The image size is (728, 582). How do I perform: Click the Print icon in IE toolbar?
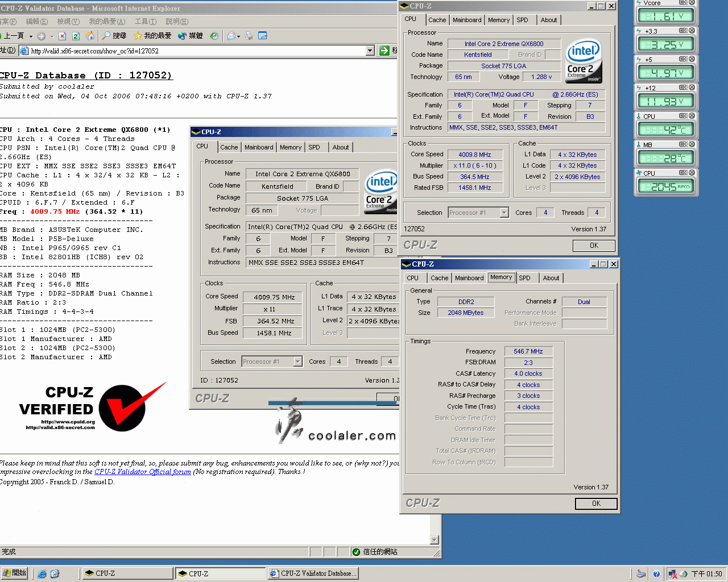pyautogui.click(x=250, y=36)
